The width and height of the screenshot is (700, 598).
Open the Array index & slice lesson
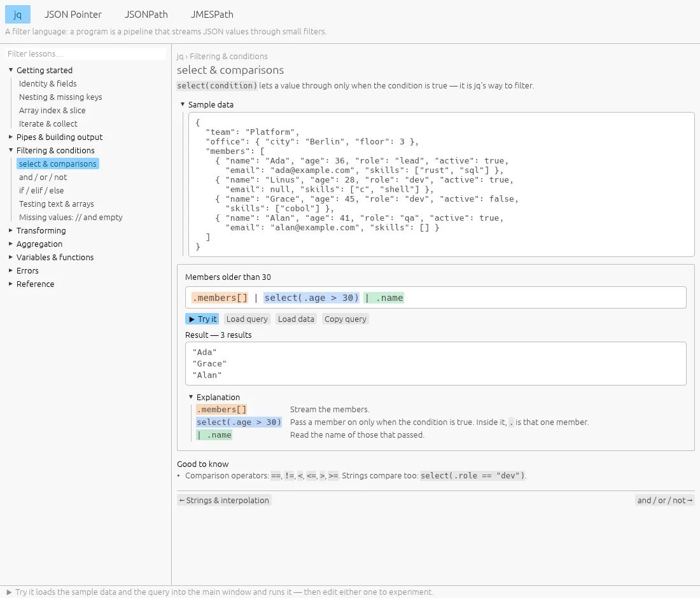(x=52, y=110)
